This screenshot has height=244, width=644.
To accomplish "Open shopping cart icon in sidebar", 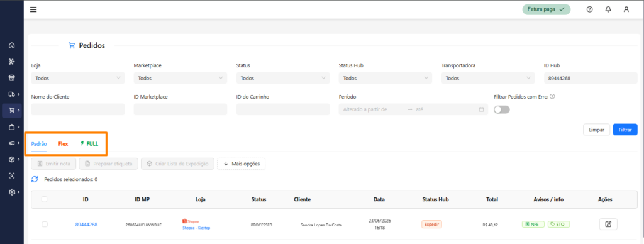I will point(11,111).
